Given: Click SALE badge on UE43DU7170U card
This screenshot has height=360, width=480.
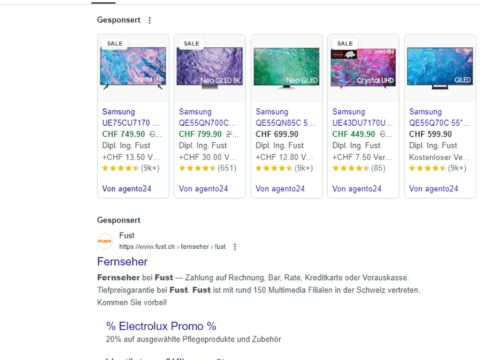Looking at the screenshot, I should (x=345, y=44).
